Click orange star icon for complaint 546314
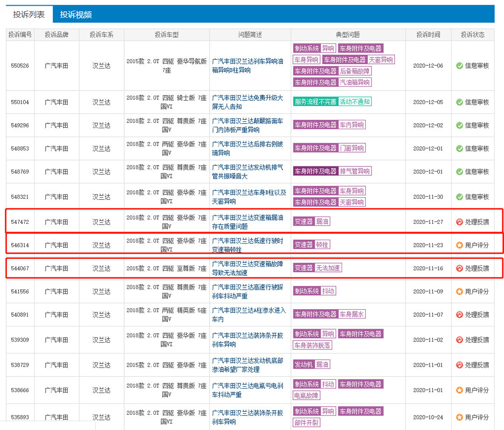Viewport: 504px width, 430px height. point(459,245)
